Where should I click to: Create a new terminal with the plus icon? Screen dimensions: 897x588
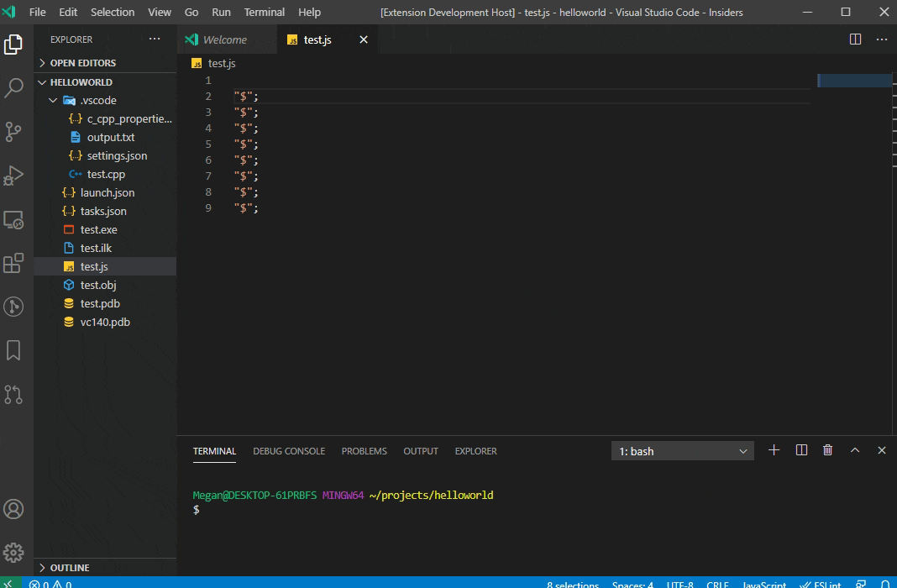pyautogui.click(x=774, y=450)
